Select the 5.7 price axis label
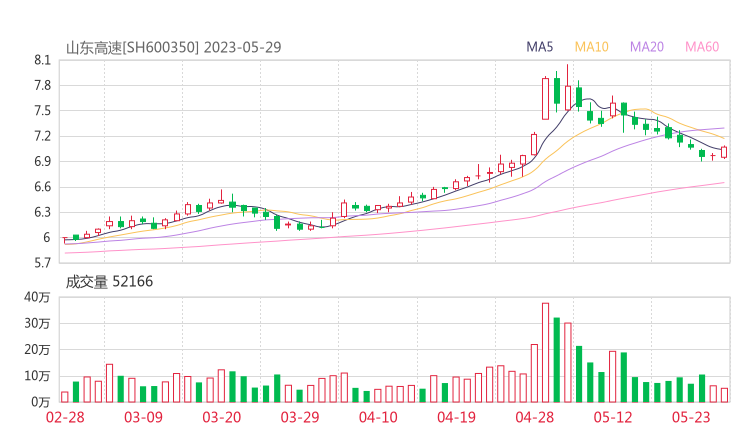Image resolution: width=740 pixels, height=440 pixels. [x=42, y=262]
